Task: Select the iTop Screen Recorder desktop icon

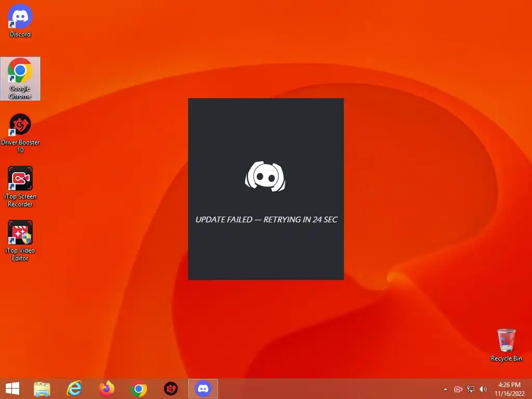Action: pos(20,187)
